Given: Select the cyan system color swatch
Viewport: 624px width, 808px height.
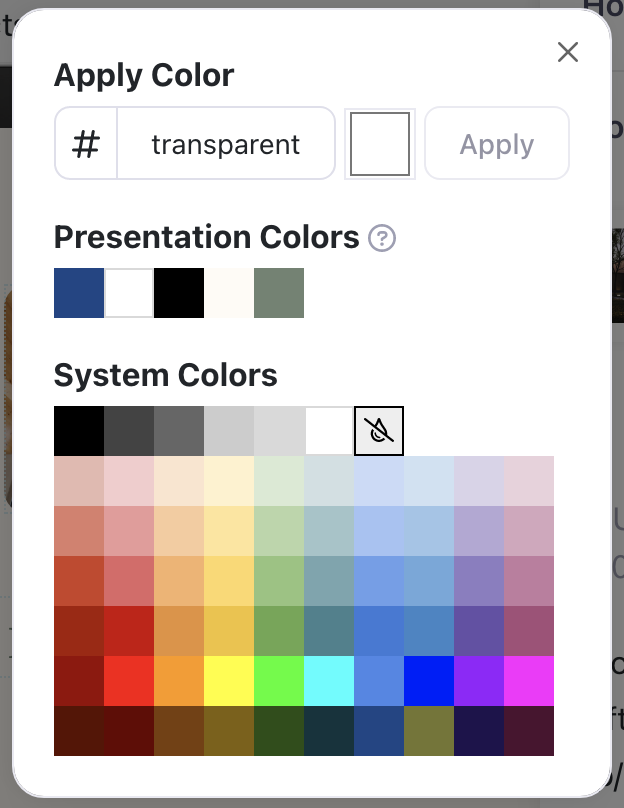Looking at the screenshot, I should pyautogui.click(x=329, y=681).
